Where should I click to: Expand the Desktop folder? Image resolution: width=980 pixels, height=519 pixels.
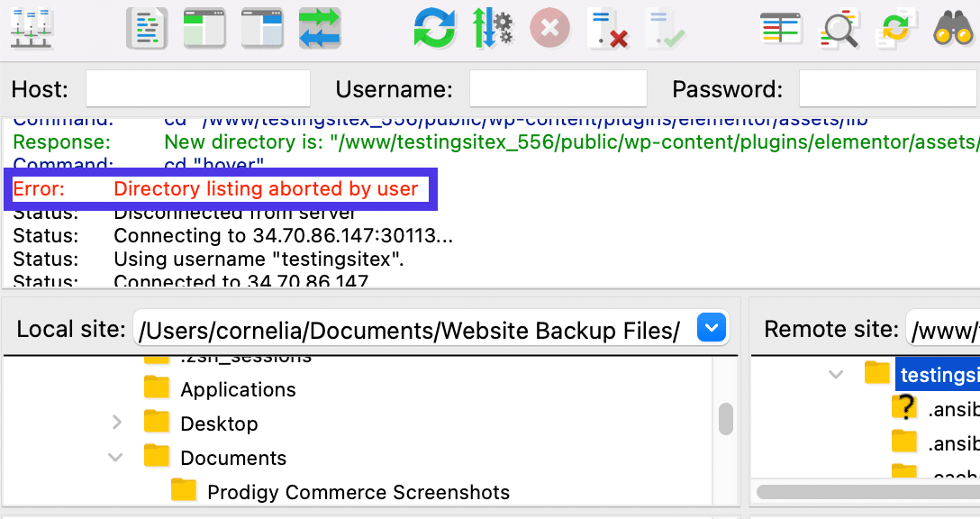coord(116,423)
